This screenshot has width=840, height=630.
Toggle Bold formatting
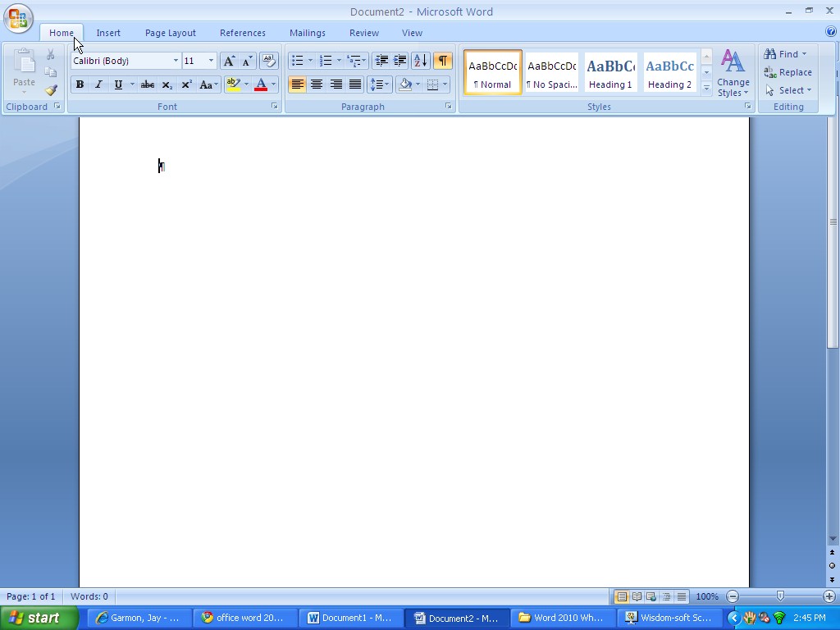[x=80, y=84]
